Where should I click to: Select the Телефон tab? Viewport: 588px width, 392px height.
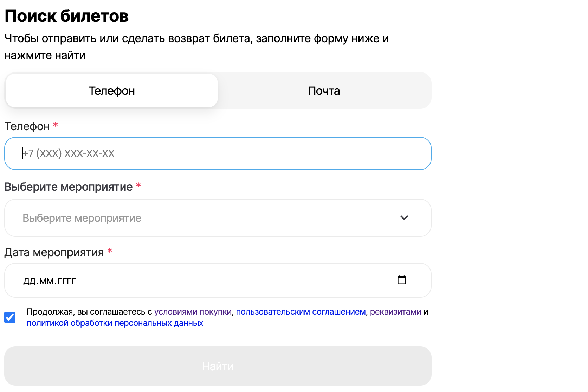(x=112, y=91)
